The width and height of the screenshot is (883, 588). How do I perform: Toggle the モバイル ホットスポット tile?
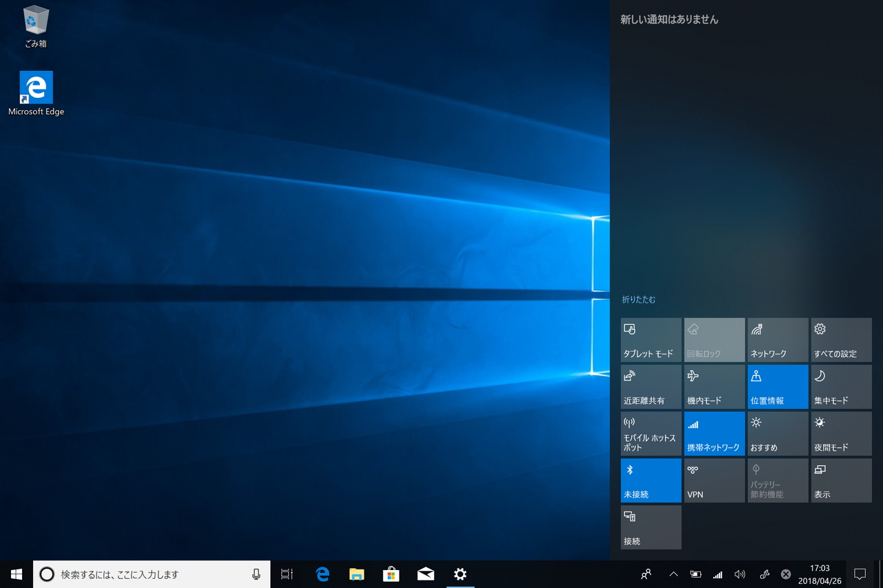650,433
